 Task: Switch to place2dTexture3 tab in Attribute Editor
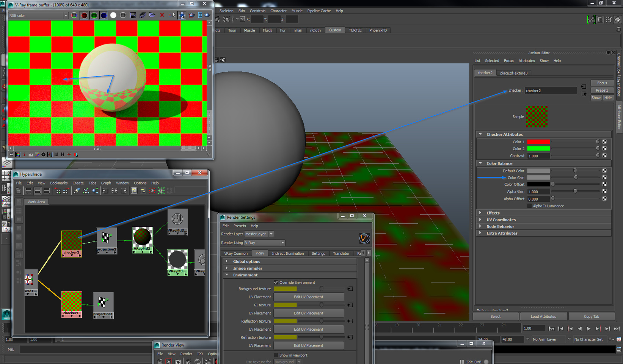click(514, 73)
